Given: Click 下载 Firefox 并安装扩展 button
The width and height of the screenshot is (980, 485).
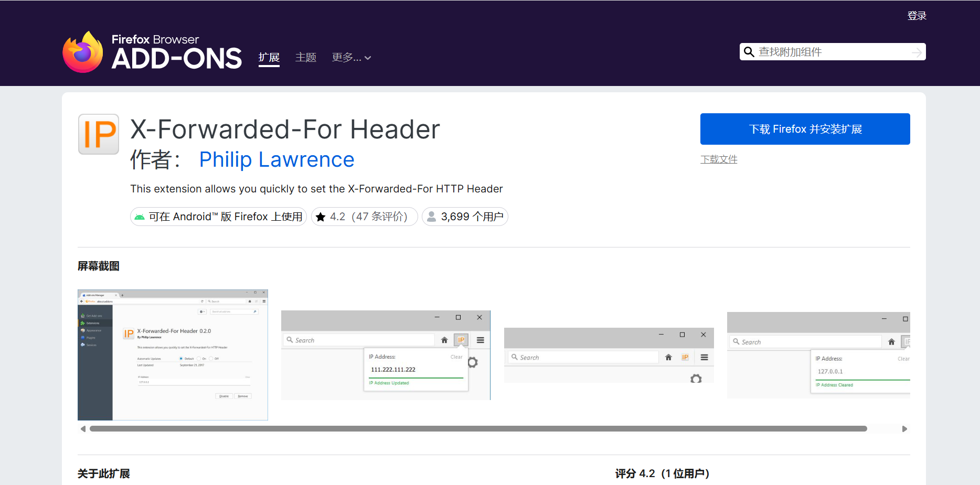Looking at the screenshot, I should point(805,129).
